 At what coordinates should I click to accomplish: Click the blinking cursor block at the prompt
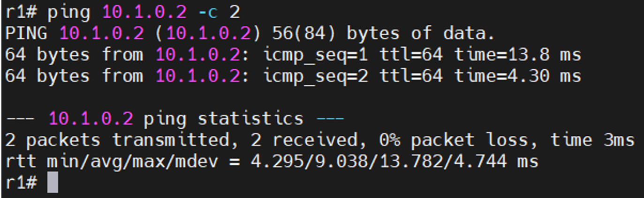[53, 183]
